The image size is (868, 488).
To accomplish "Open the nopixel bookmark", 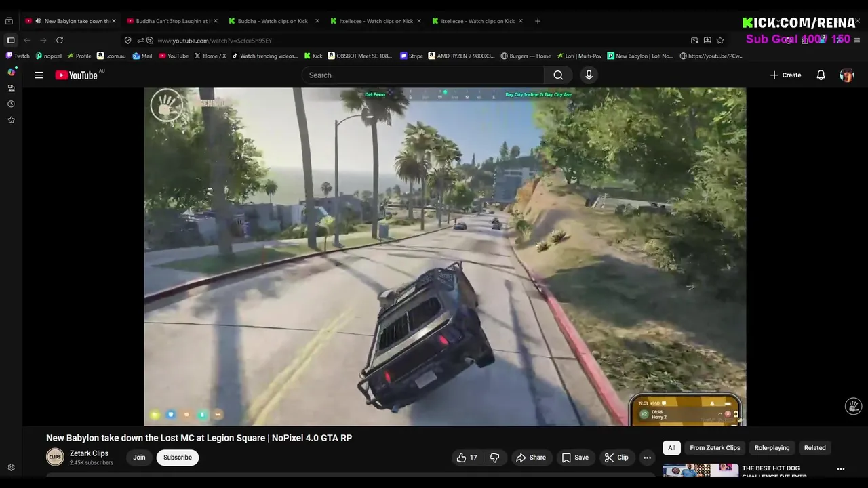I will (48, 56).
